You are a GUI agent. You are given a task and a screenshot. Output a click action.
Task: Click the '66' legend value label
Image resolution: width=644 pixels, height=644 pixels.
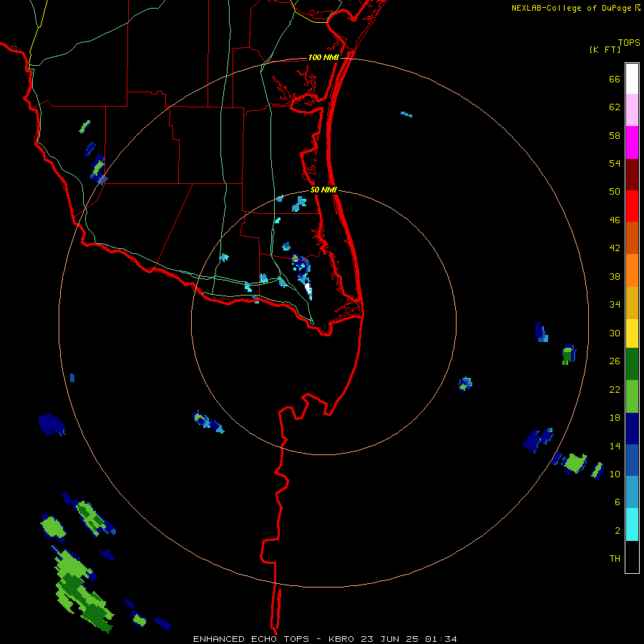[615, 79]
